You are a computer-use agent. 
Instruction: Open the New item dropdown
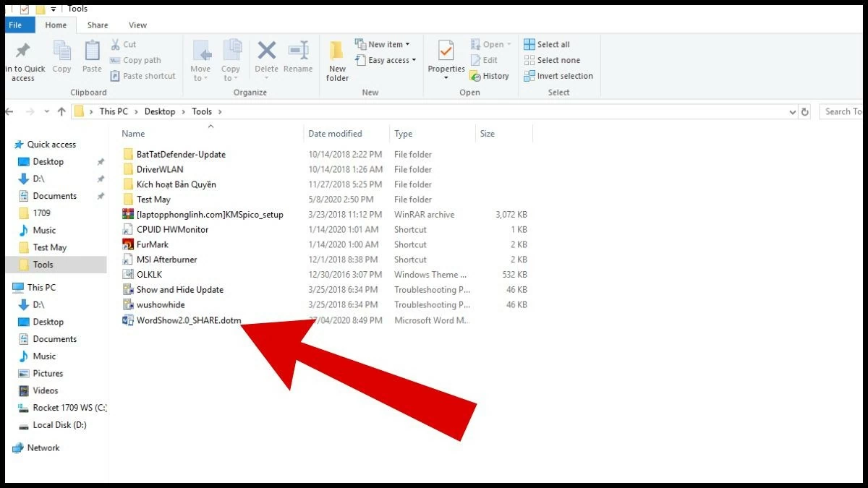click(383, 44)
